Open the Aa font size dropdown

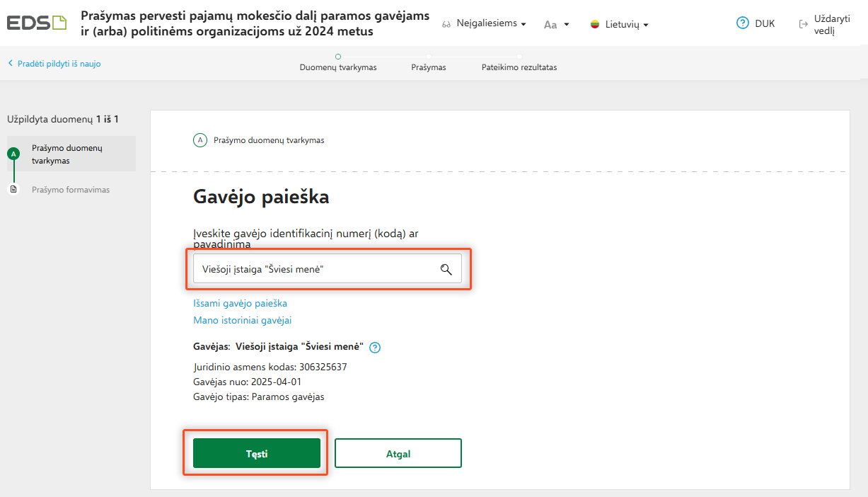click(557, 25)
